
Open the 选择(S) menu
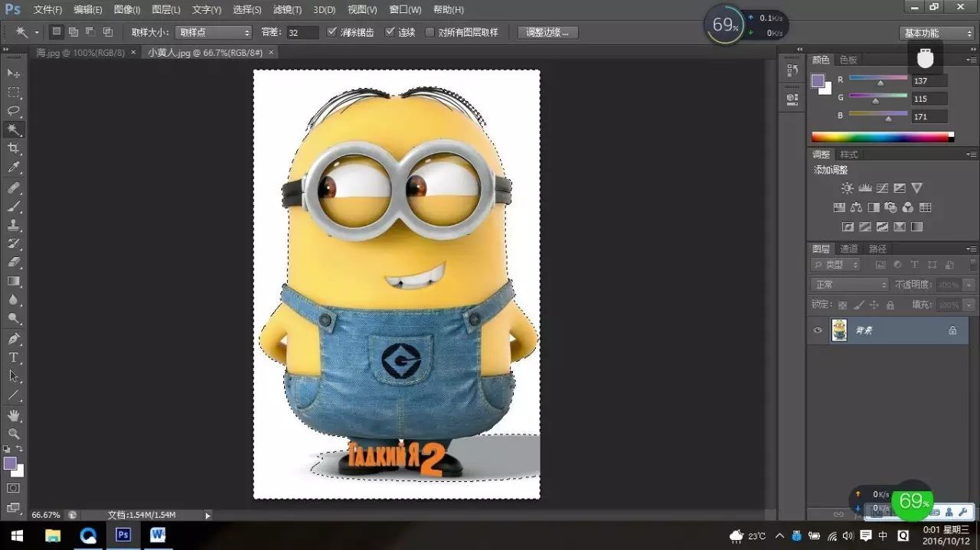[247, 10]
